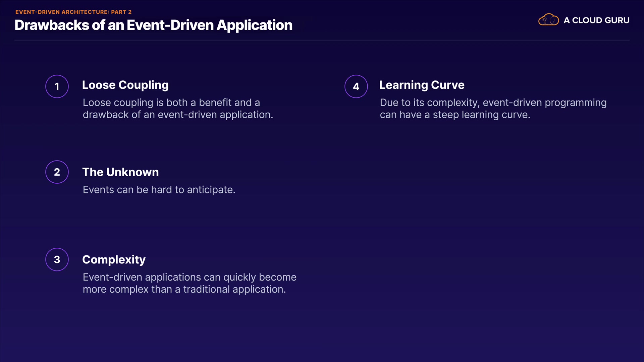Click the number 1 circle icon
The width and height of the screenshot is (644, 362).
point(57,86)
